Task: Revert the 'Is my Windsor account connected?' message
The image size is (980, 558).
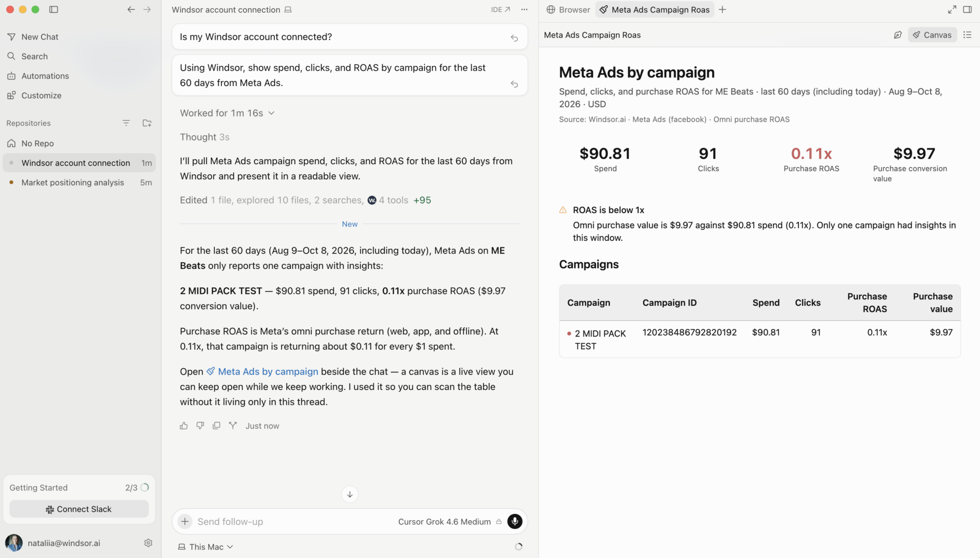Action: (x=514, y=38)
